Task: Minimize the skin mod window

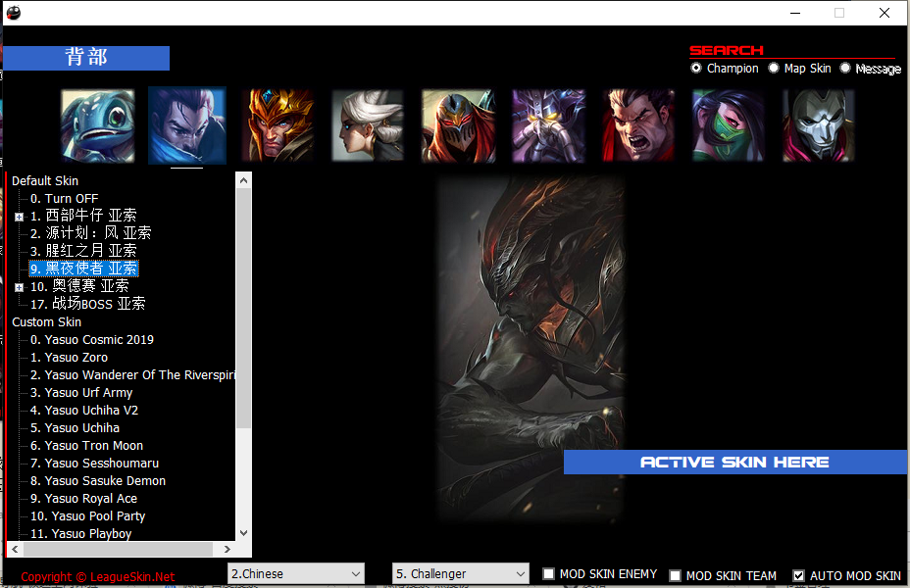Action: tap(795, 13)
